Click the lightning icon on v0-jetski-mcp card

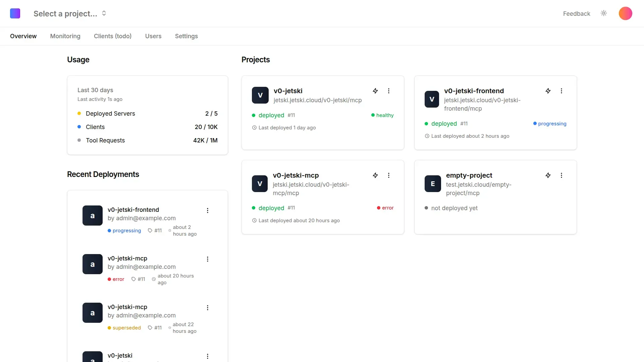coord(375,175)
